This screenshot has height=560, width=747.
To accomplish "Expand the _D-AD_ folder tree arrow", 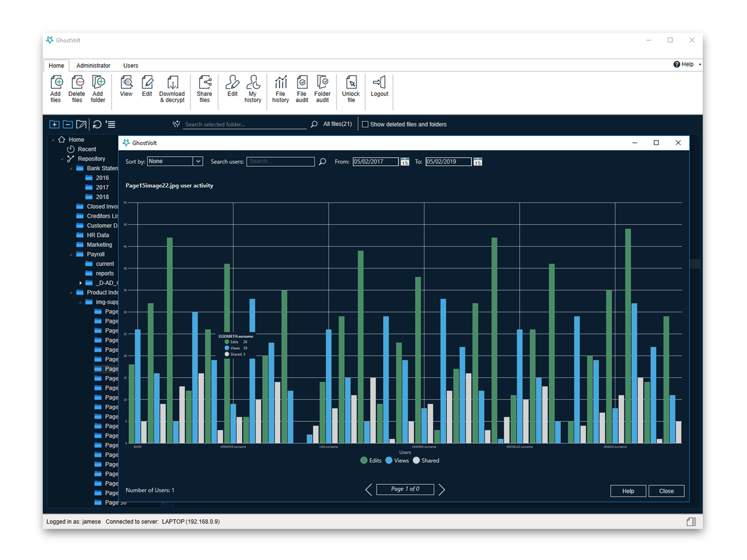I will click(x=80, y=283).
